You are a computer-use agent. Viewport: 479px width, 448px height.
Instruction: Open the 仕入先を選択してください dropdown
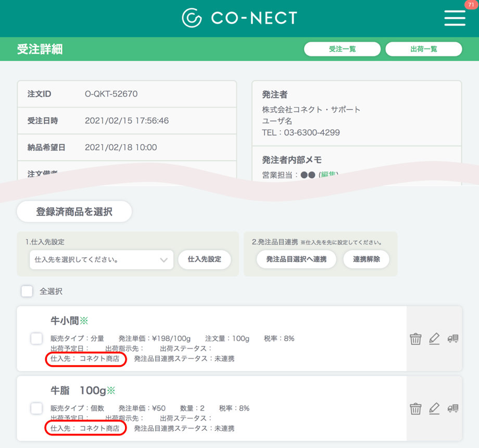click(x=102, y=259)
